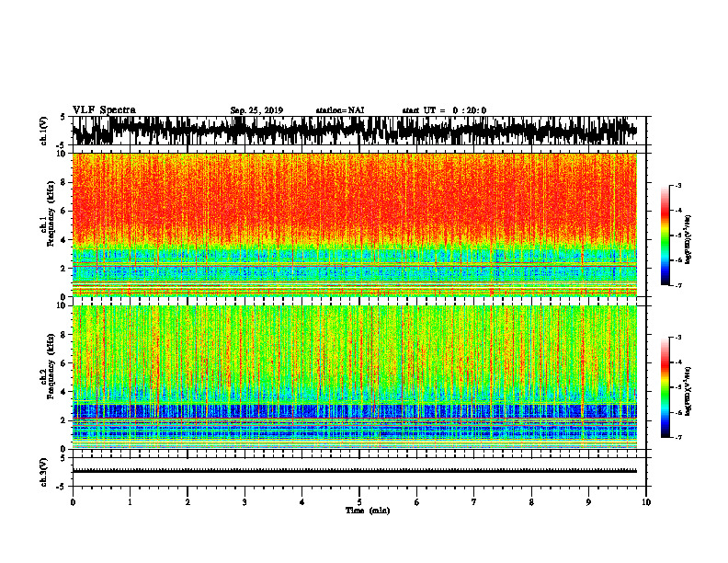The image size is (728, 563).
Task: Click the "ch.3(V)" axis label
Action: 44,472
